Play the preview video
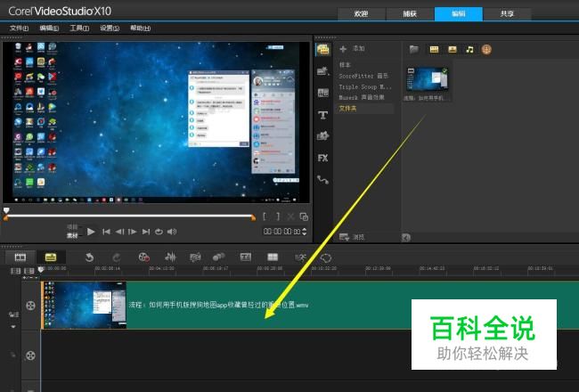The height and width of the screenshot is (392, 579). pos(91,232)
